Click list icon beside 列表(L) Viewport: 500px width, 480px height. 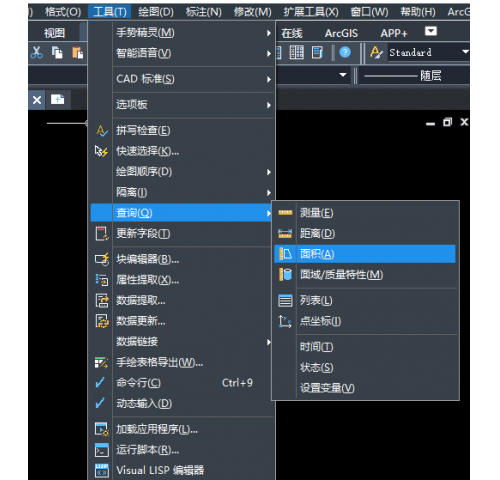tap(285, 301)
